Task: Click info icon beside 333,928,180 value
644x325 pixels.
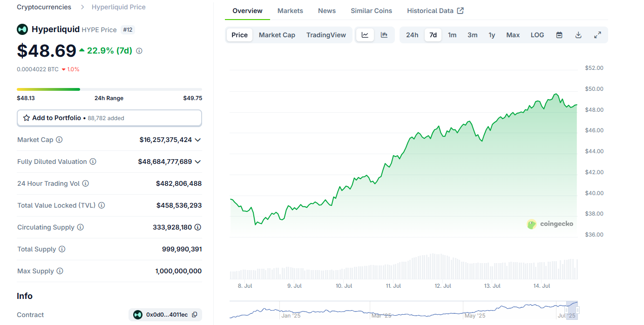Action: 198,227
